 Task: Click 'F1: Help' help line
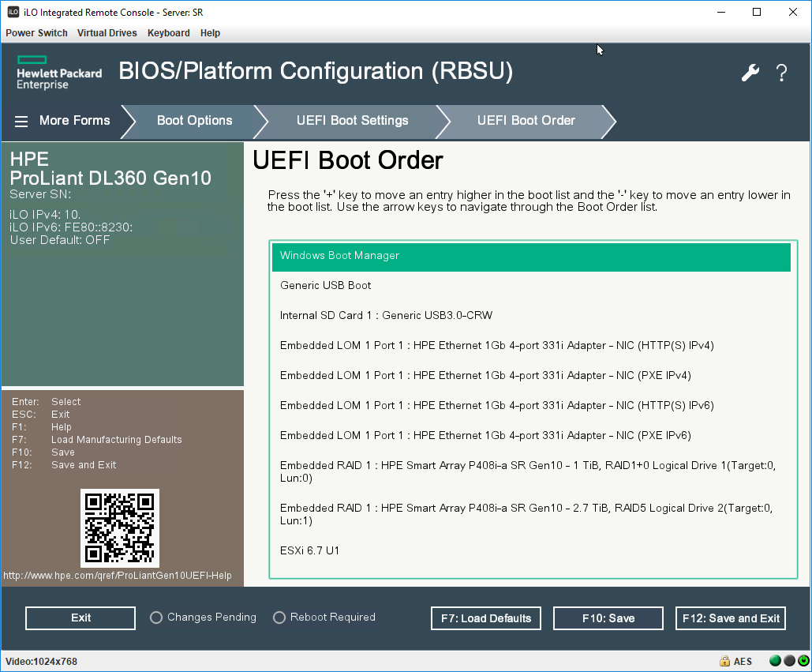[41, 427]
